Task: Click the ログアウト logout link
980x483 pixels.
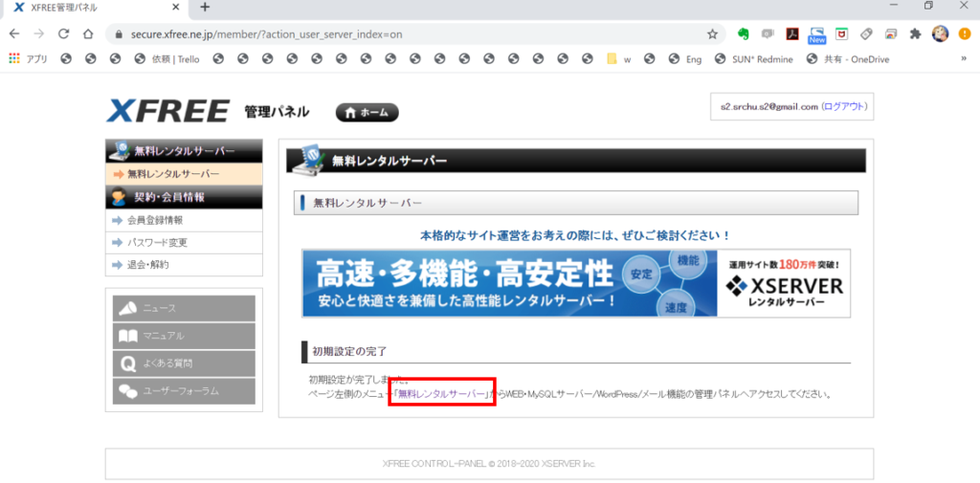Action: pyautogui.click(x=845, y=107)
